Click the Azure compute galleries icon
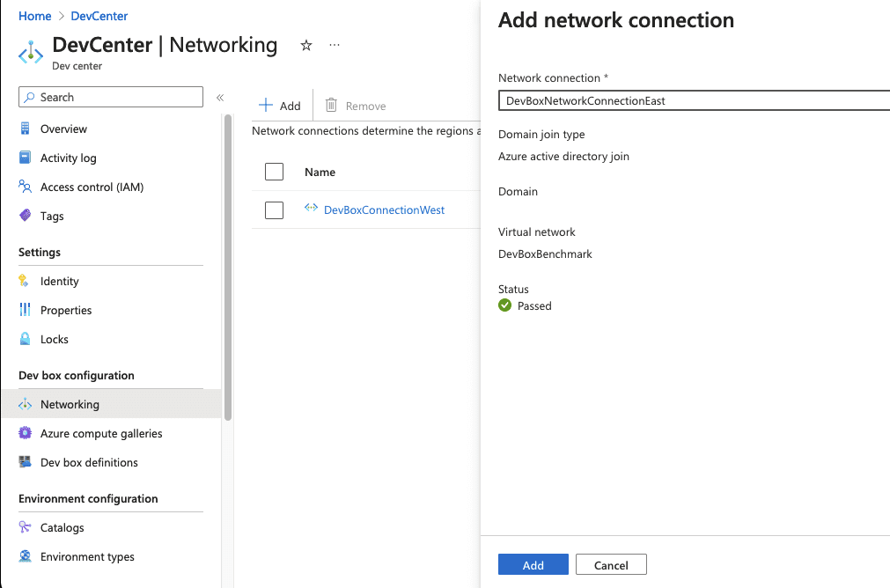 coord(25,433)
